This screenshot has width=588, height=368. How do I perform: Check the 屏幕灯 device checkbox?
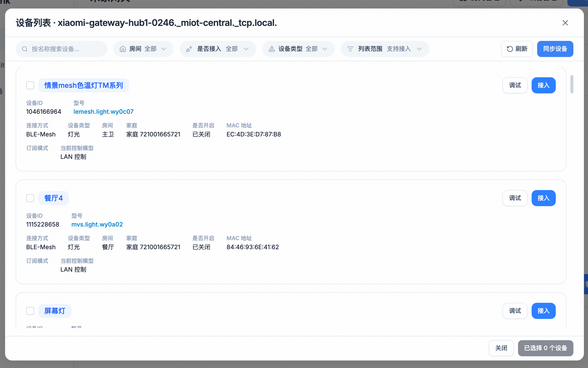coord(30,311)
